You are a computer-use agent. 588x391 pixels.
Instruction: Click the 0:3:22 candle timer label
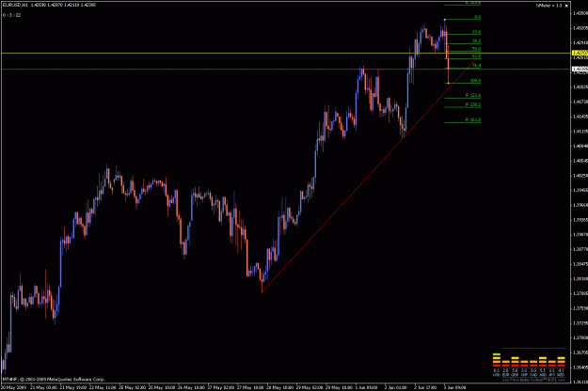click(x=11, y=15)
